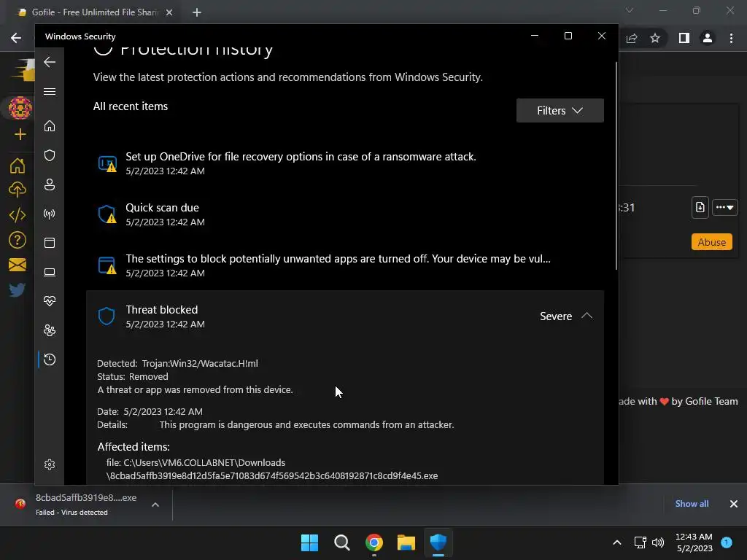Viewport: 747px width, 560px height.
Task: Open Protection history clock icon
Action: click(x=50, y=359)
